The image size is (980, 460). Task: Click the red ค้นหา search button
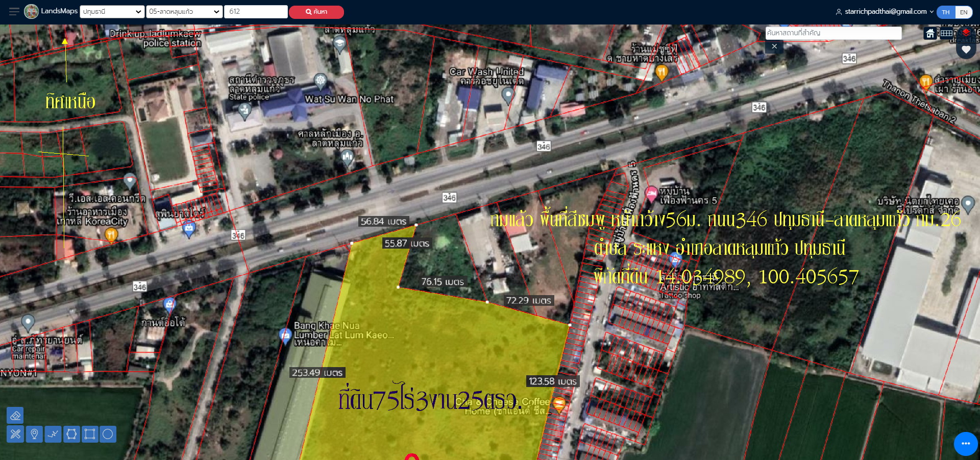point(316,12)
